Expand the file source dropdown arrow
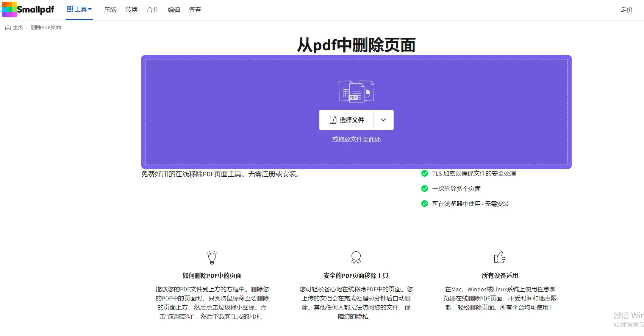The image size is (644, 336). (x=383, y=120)
